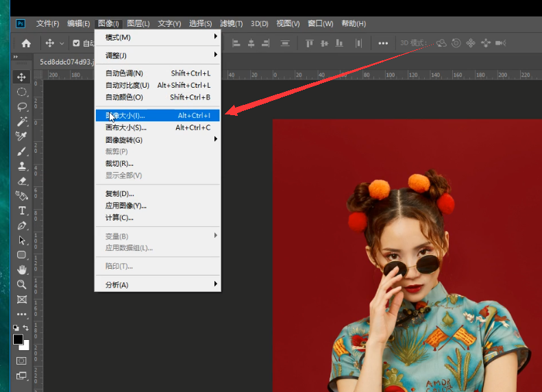Open the extra tools ellipsis in toolbox
542x392 pixels.
click(x=21, y=315)
